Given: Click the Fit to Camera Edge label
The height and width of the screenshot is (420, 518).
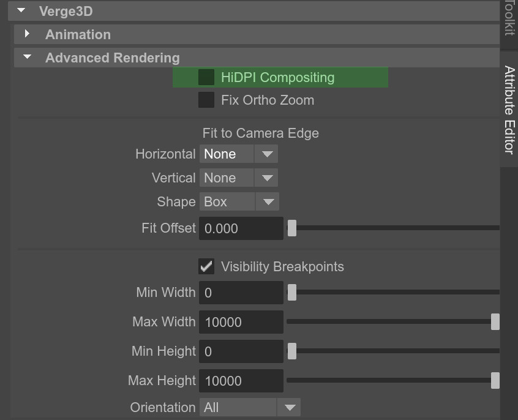Looking at the screenshot, I should 261,133.
